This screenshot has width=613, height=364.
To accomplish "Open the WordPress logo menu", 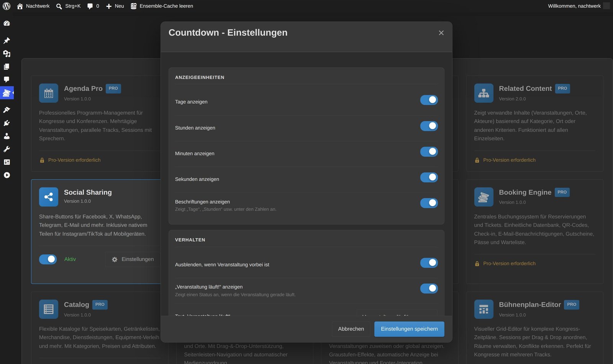I will 7,6.
